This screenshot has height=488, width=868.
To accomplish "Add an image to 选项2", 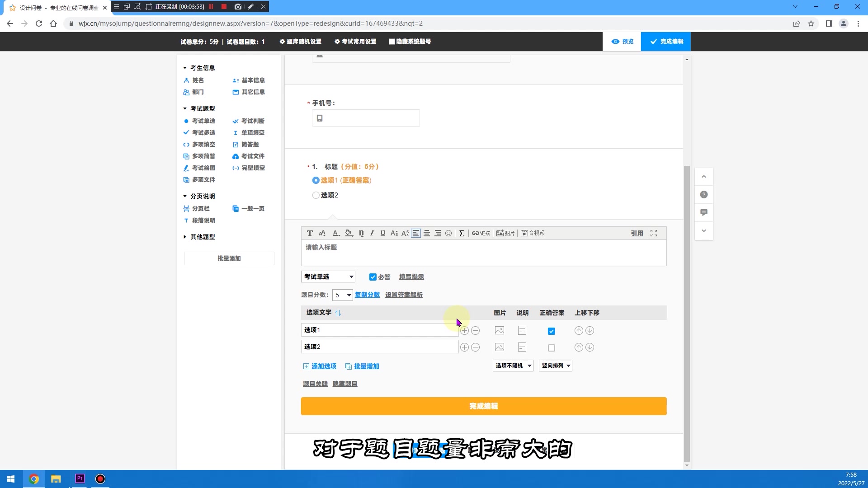I will [500, 347].
